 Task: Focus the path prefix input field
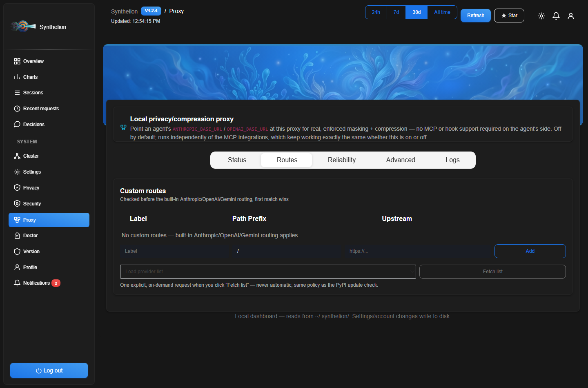pos(287,251)
